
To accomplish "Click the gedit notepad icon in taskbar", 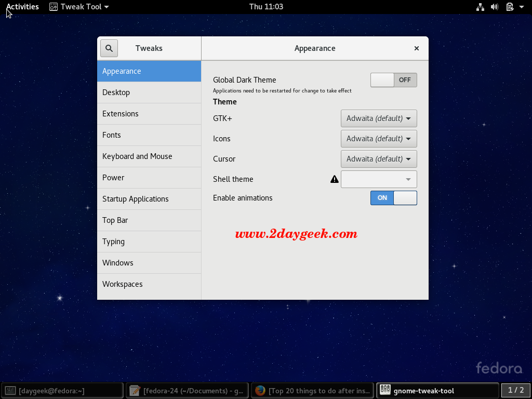I will 135,391.
